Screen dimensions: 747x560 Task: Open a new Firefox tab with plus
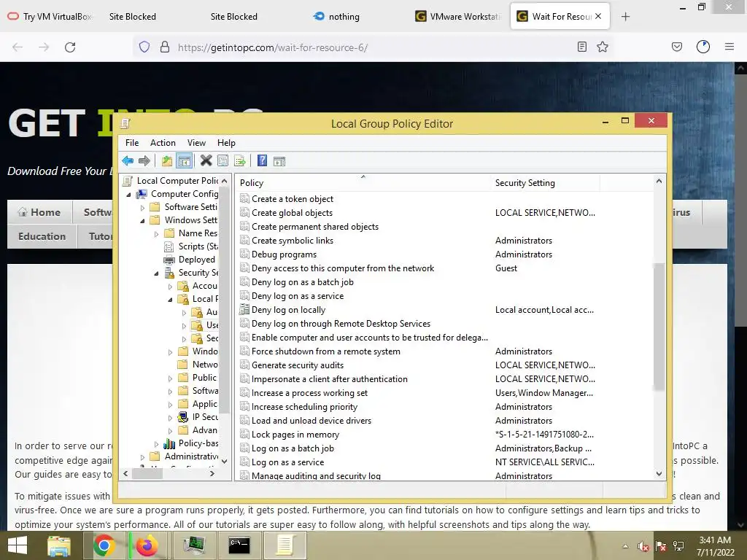tap(625, 17)
